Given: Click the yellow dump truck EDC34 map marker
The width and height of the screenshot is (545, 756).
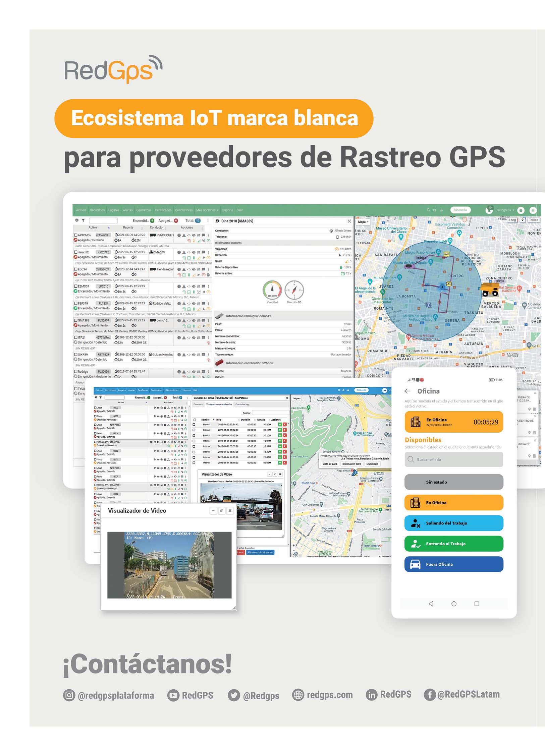Looking at the screenshot, I should point(489,289).
